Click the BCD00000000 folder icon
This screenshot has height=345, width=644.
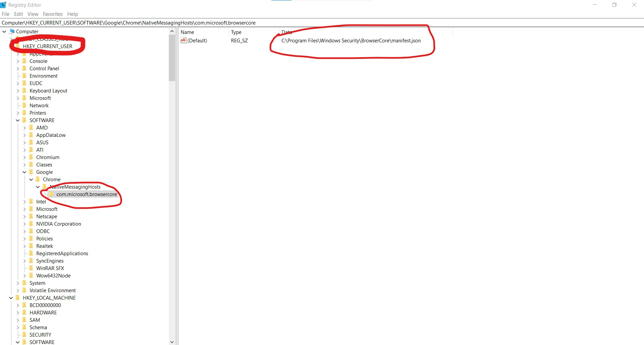24,305
